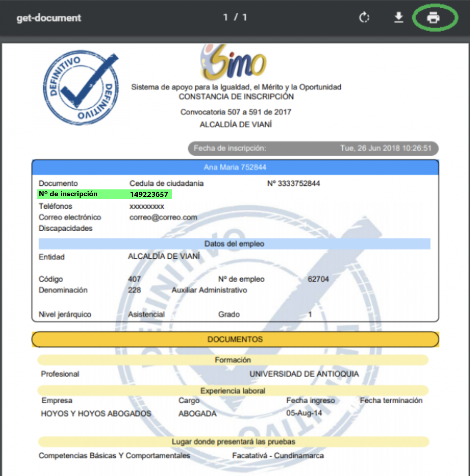Click the entry date 05-Aug-14

[x=304, y=413]
